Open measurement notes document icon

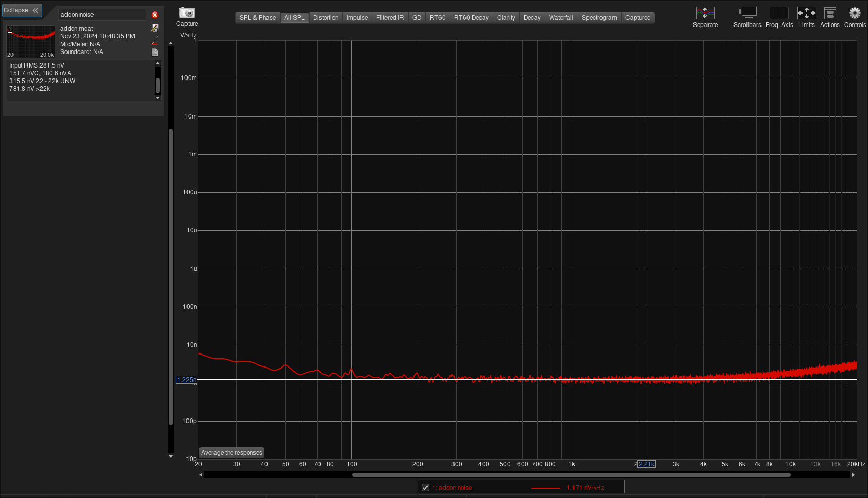[155, 53]
